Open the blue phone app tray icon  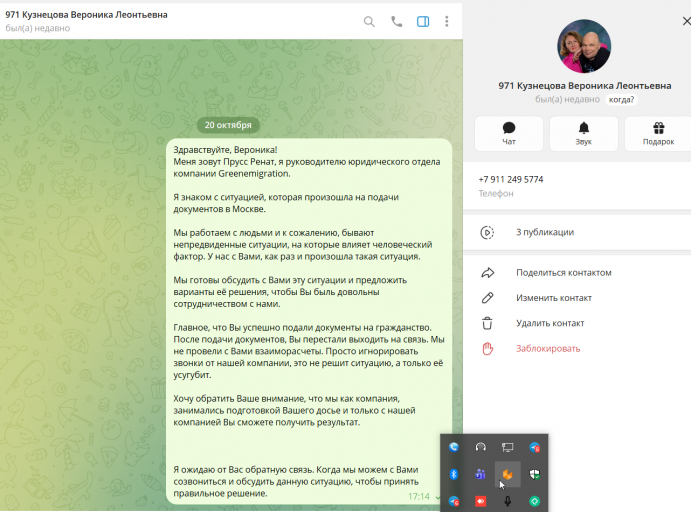pyautogui.click(x=453, y=448)
